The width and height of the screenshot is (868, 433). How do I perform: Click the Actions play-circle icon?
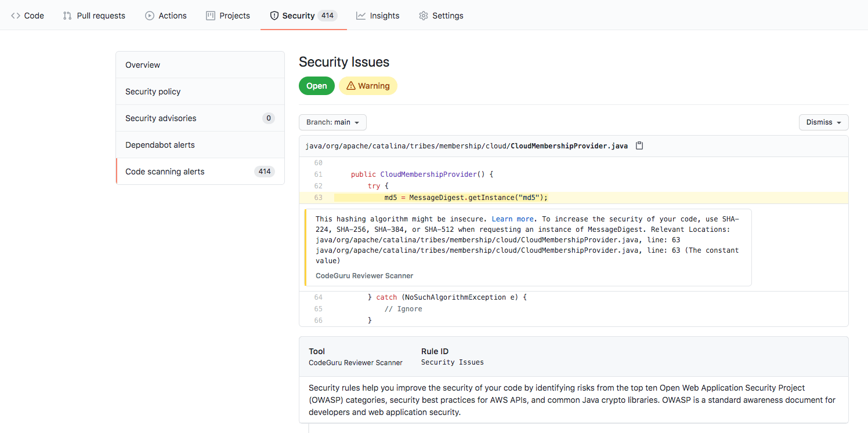pos(150,15)
